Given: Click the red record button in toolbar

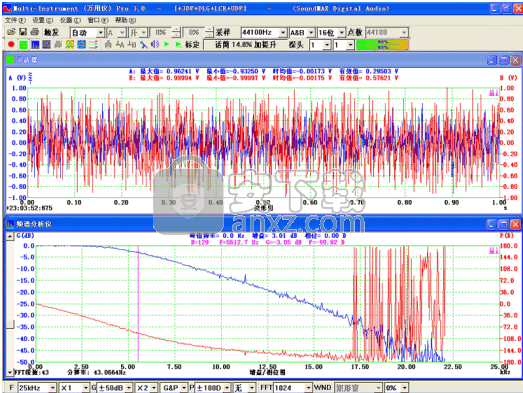Looking at the screenshot, I should (x=11, y=44).
